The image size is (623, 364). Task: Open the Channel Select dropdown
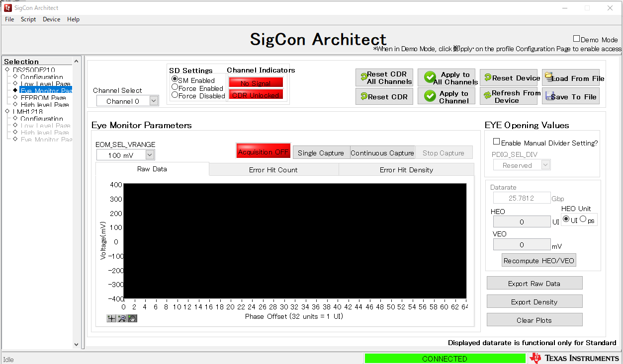[127, 101]
